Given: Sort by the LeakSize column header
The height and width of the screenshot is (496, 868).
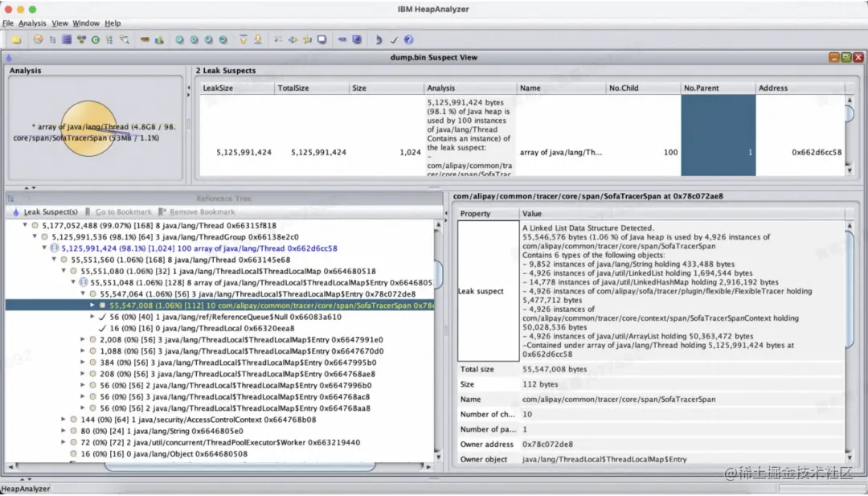Looking at the screenshot, I should tap(237, 88).
